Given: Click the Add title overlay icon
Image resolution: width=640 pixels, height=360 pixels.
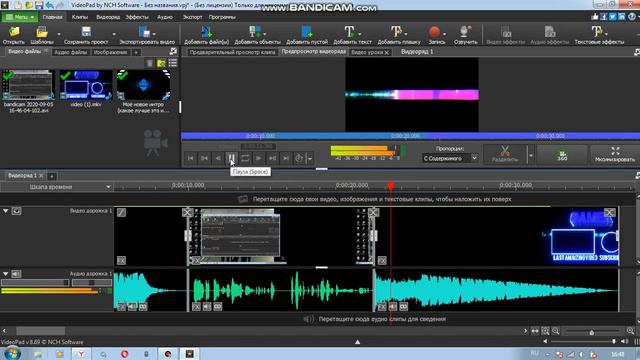Looking at the screenshot, I should (x=396, y=32).
